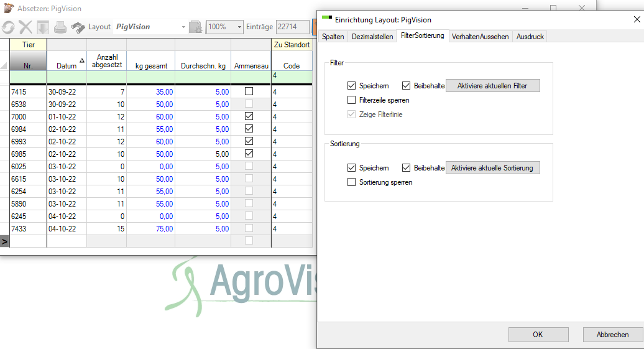The image size is (644, 349).
Task: Click the Ammensau column header
Action: click(x=251, y=61)
